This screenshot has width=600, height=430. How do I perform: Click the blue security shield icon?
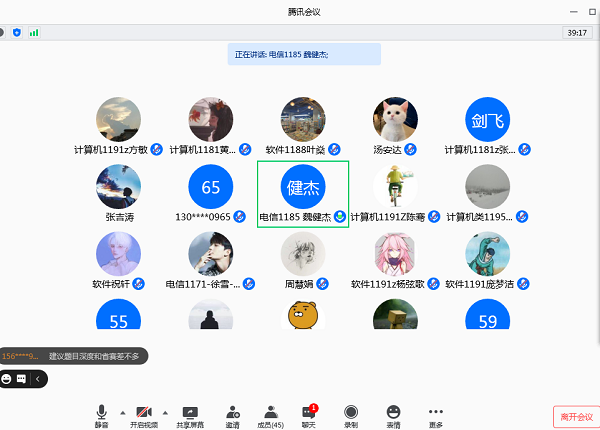click(x=17, y=33)
